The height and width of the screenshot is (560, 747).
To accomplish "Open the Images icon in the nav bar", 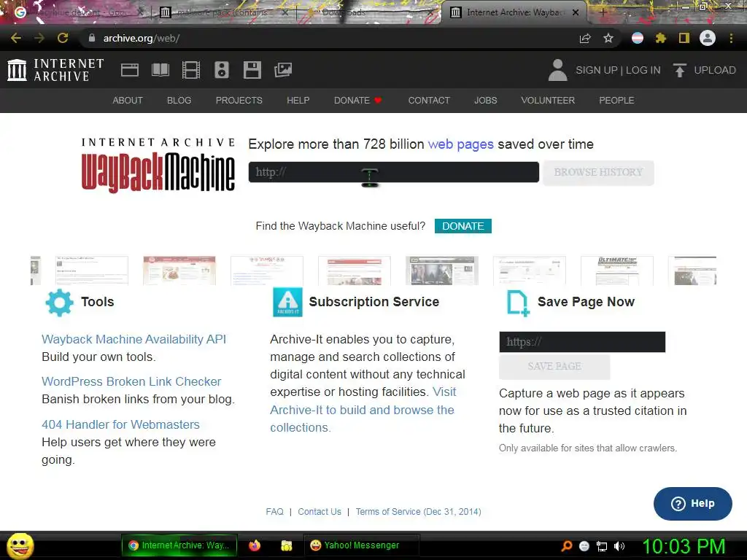I will point(283,70).
